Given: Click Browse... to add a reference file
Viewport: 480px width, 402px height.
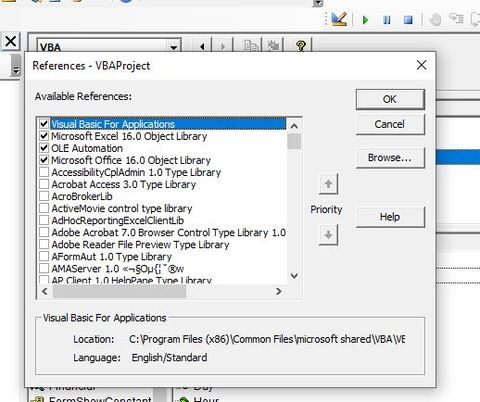Looking at the screenshot, I should tap(390, 158).
